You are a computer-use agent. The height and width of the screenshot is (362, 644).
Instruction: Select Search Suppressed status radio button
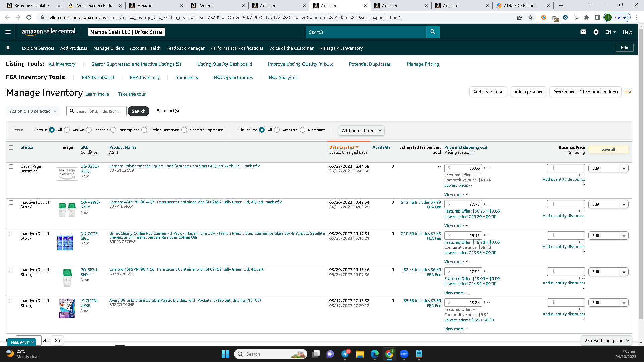coord(184,130)
